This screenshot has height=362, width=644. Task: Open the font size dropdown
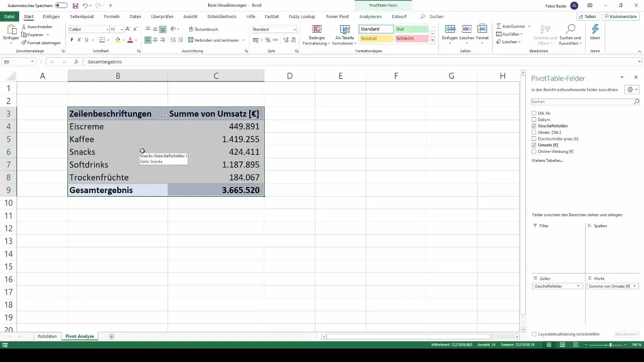(121, 30)
